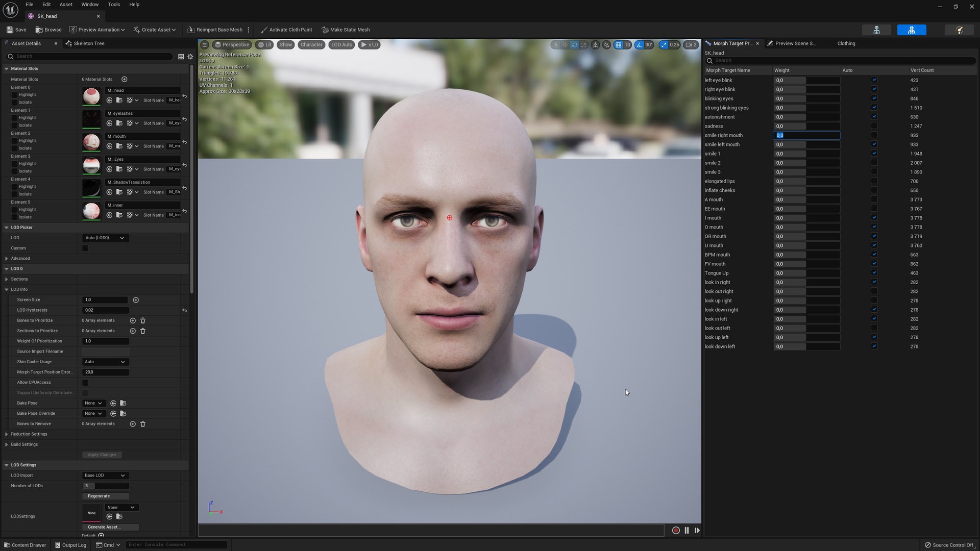Click the record button below viewport
Viewport: 980px width, 551px height.
pyautogui.click(x=676, y=531)
